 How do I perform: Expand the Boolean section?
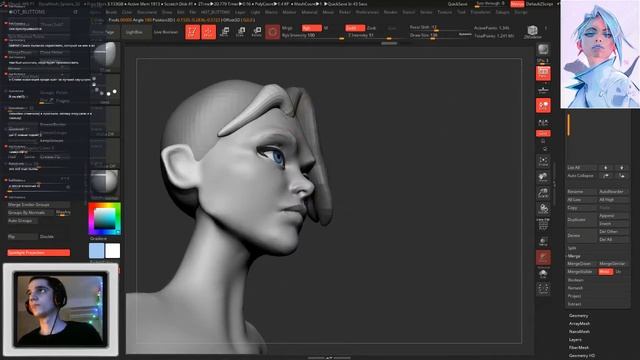click(576, 280)
